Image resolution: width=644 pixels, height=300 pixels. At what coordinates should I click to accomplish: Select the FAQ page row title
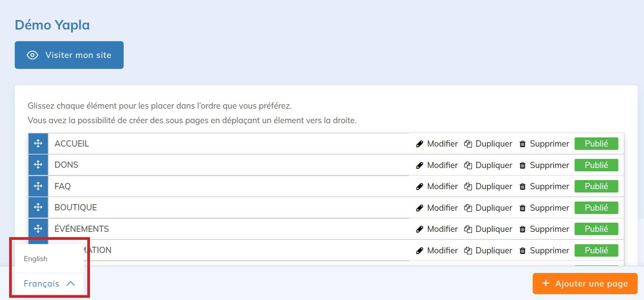coord(63,186)
